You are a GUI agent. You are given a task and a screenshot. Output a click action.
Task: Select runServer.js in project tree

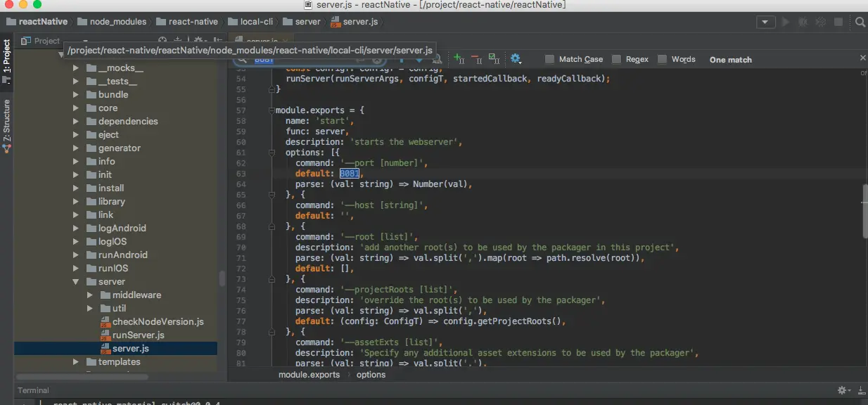click(139, 335)
